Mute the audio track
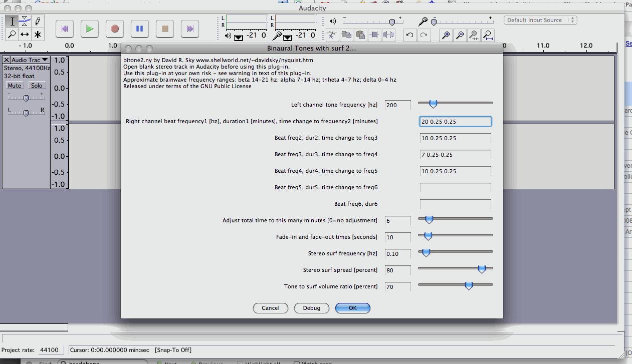The image size is (632, 364). pos(15,86)
